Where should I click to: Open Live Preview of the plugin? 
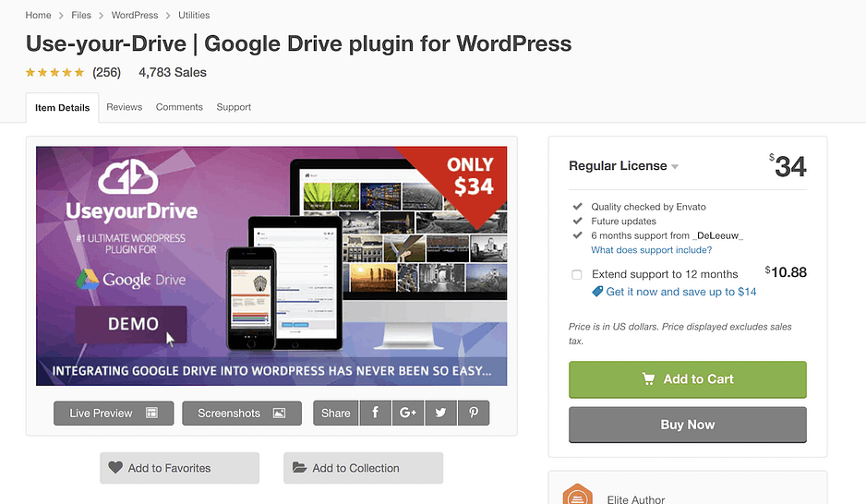pyautogui.click(x=114, y=413)
